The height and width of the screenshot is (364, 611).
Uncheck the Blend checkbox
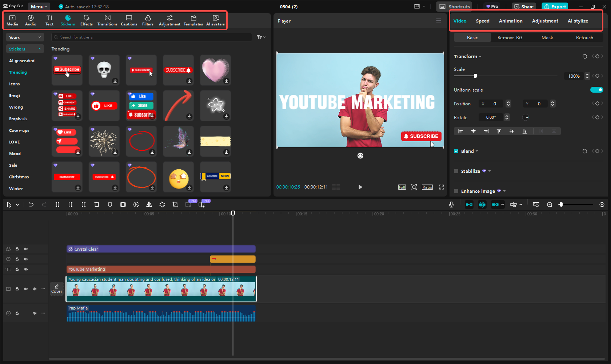coord(456,151)
